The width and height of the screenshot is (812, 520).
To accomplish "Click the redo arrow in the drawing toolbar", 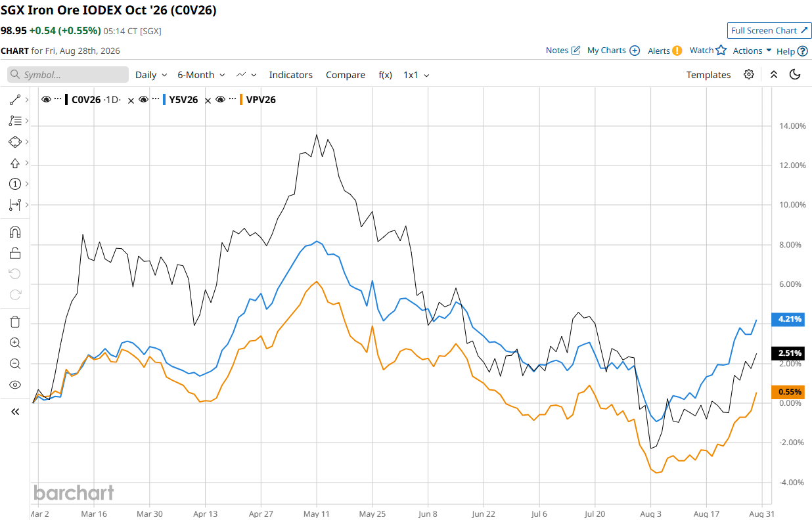I will 15,295.
